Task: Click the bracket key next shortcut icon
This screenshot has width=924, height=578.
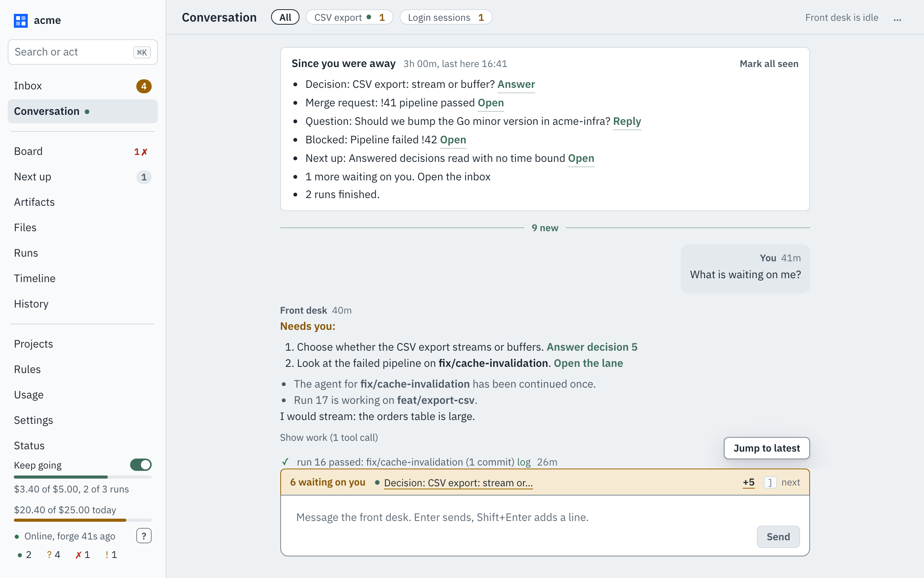Action: click(770, 482)
